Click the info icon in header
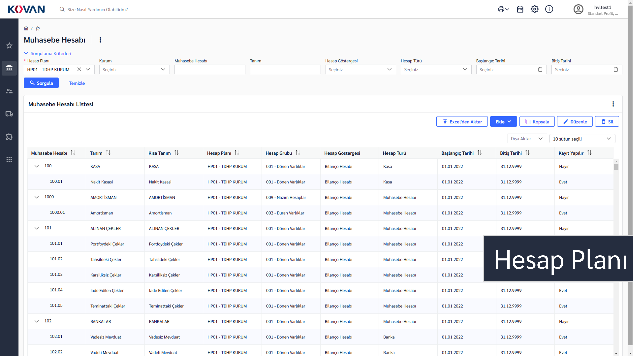644x356 pixels. [x=549, y=9]
